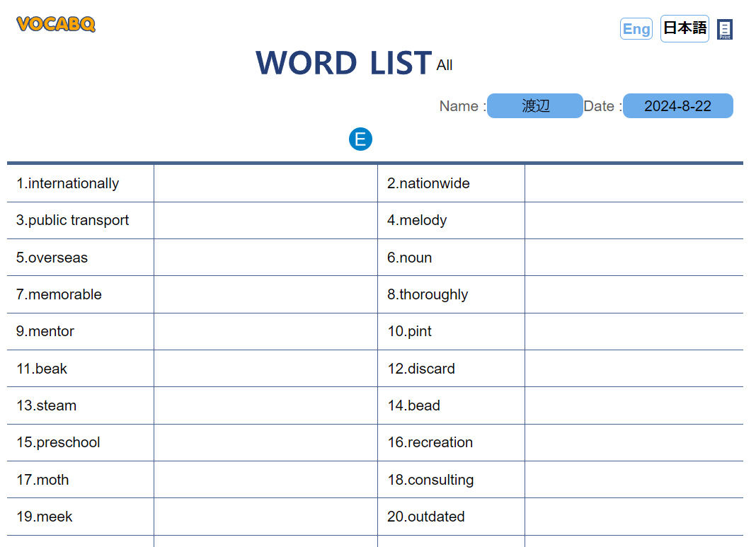Click the WORD LIST heading

[343, 63]
